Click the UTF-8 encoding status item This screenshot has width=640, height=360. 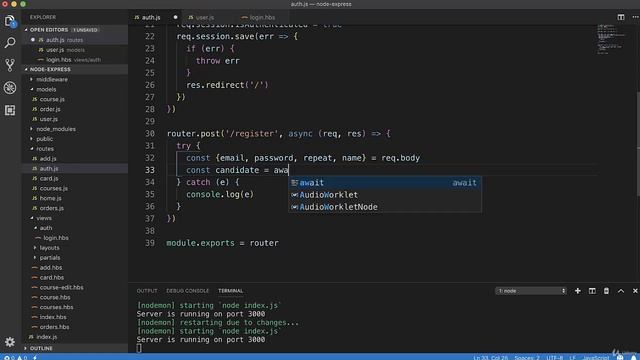click(554, 357)
